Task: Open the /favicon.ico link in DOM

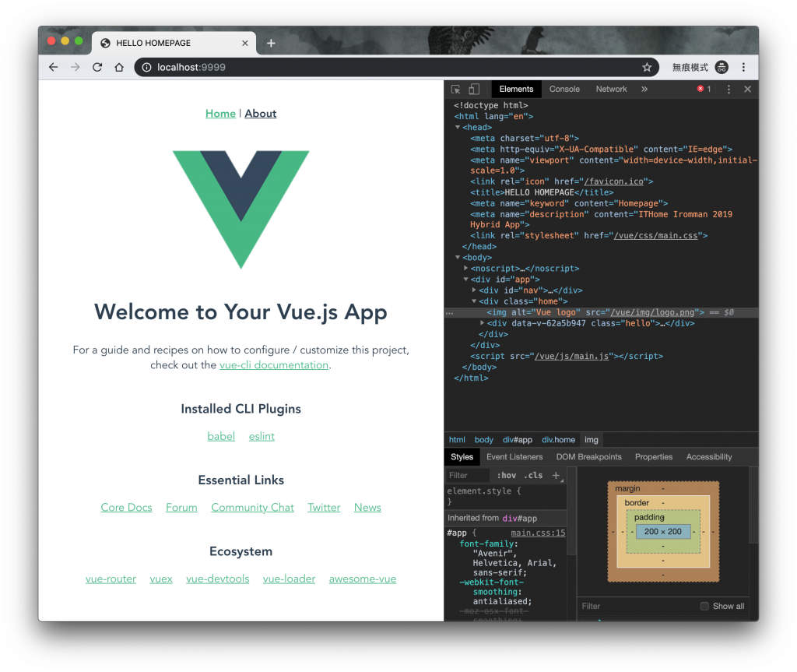Action: [x=613, y=181]
